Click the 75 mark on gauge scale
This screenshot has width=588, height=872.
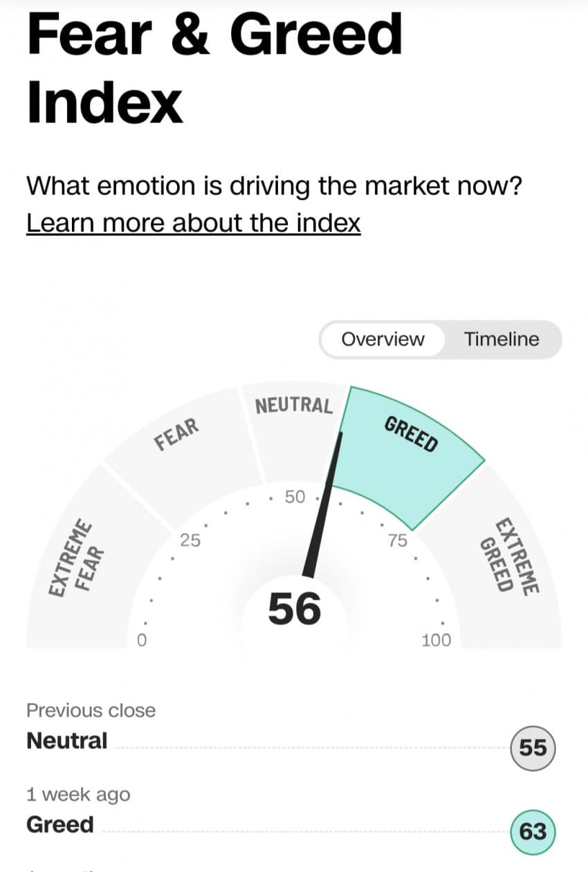(x=397, y=541)
